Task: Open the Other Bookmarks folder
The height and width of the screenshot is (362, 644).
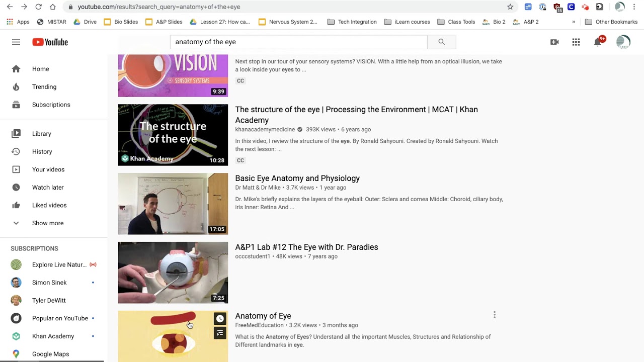Action: click(x=611, y=22)
